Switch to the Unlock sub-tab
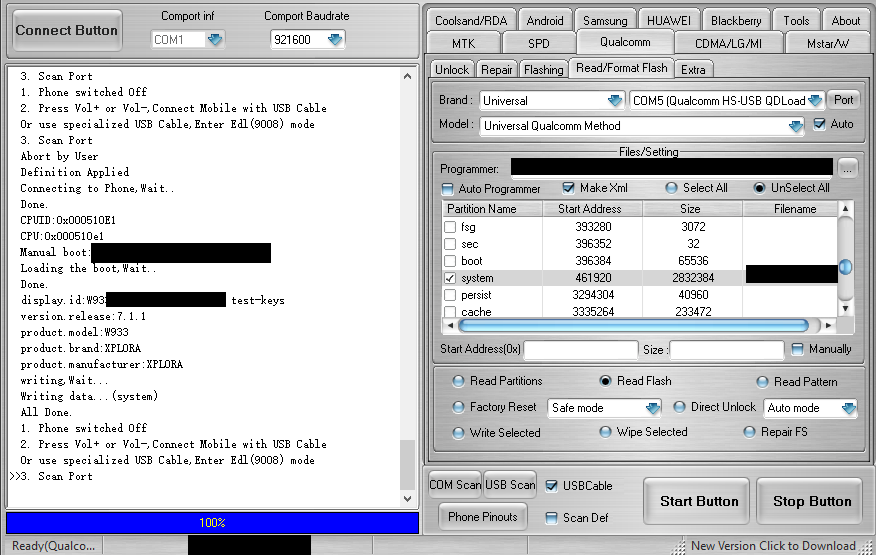Screen dimensions: 876x555 click(x=452, y=69)
